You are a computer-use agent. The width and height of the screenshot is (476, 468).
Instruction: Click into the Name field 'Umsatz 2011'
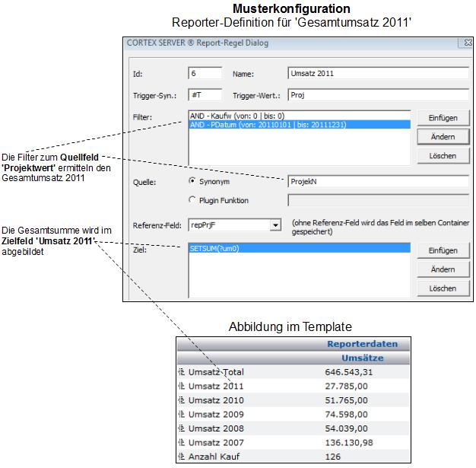coord(378,74)
